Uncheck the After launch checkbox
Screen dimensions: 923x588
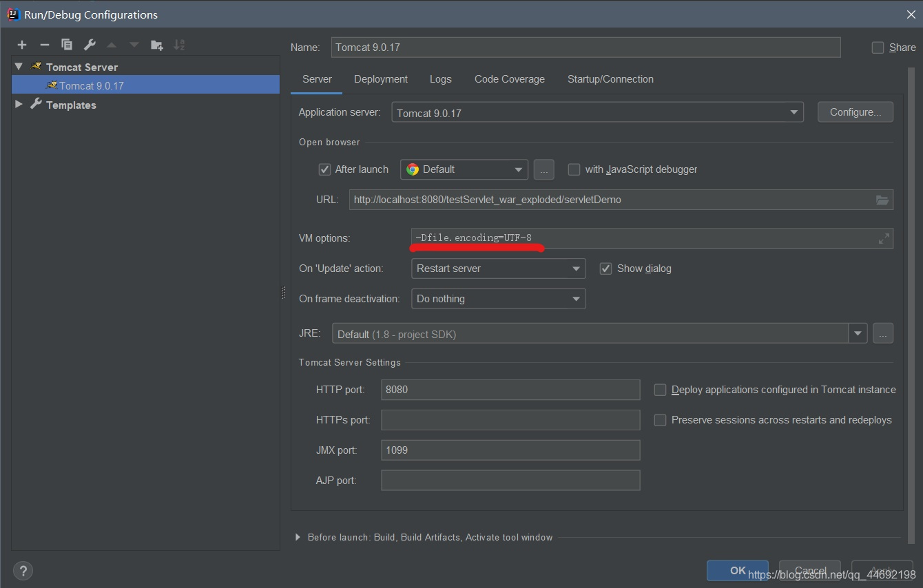pos(325,169)
